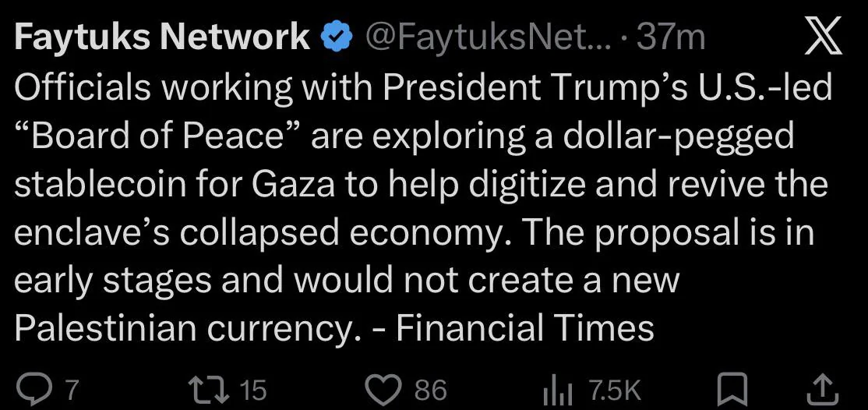
Task: Open the Faytuks Network profile name
Action: pos(162,37)
